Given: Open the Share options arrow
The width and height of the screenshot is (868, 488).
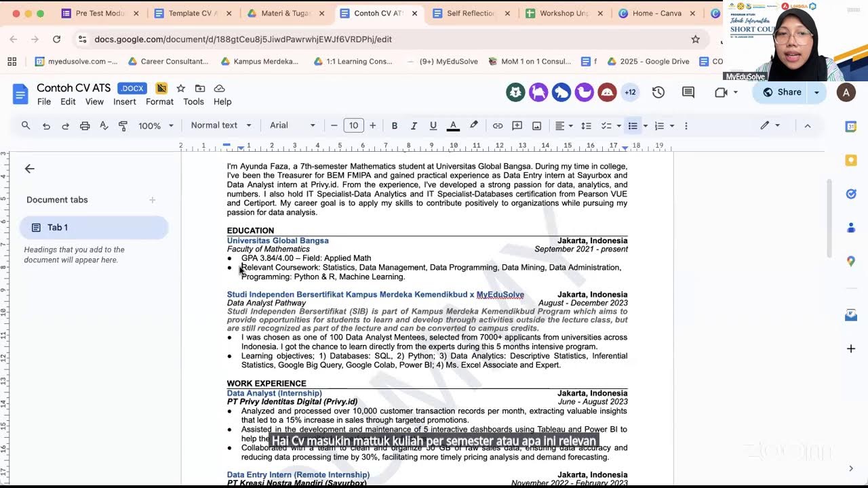Looking at the screenshot, I should 817,92.
